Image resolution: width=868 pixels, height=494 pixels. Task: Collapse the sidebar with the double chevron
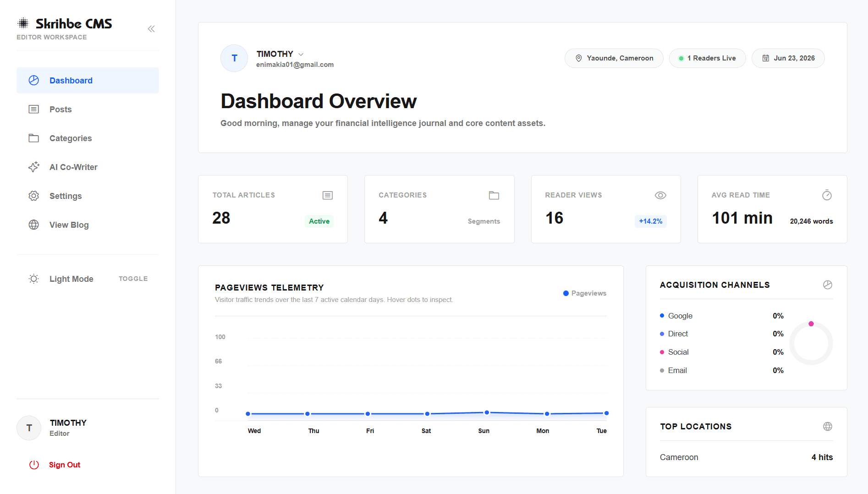point(151,29)
